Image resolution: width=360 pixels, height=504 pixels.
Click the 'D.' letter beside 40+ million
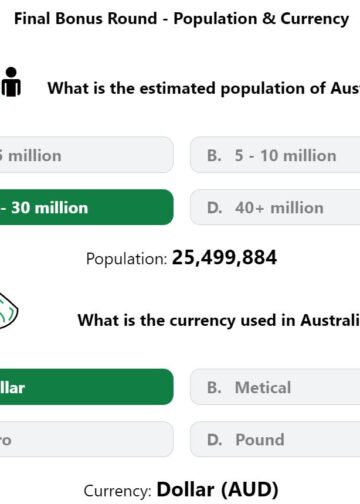(215, 208)
